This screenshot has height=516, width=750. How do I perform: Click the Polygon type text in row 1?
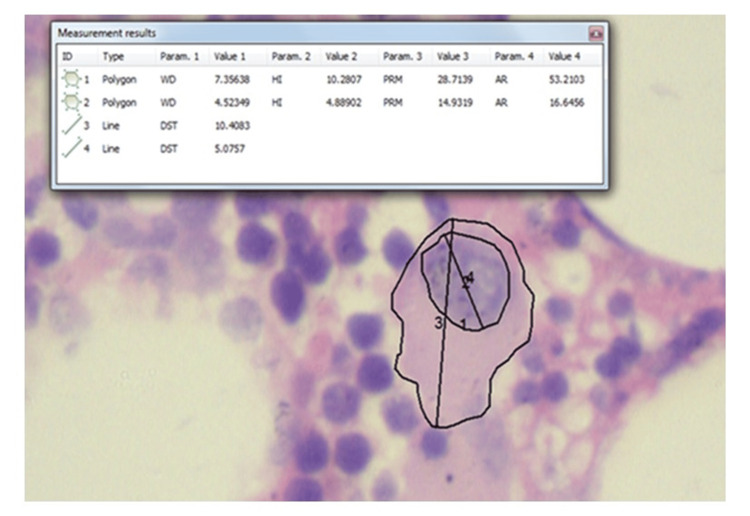(x=119, y=79)
